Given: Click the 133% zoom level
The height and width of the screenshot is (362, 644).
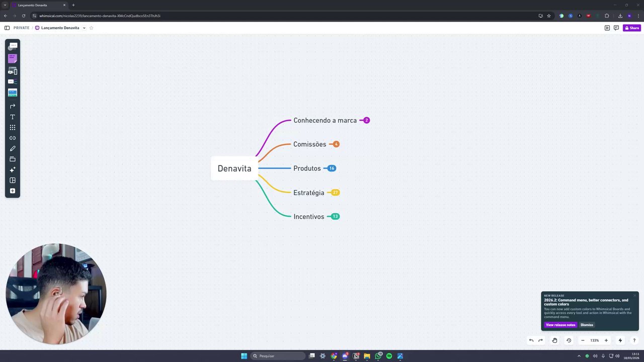Looking at the screenshot, I should pyautogui.click(x=595, y=340).
